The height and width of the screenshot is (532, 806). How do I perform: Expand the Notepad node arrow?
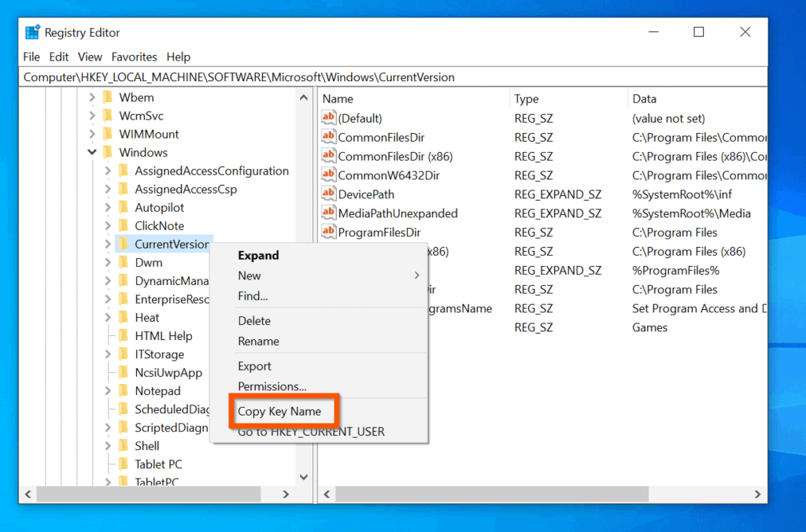point(108,390)
